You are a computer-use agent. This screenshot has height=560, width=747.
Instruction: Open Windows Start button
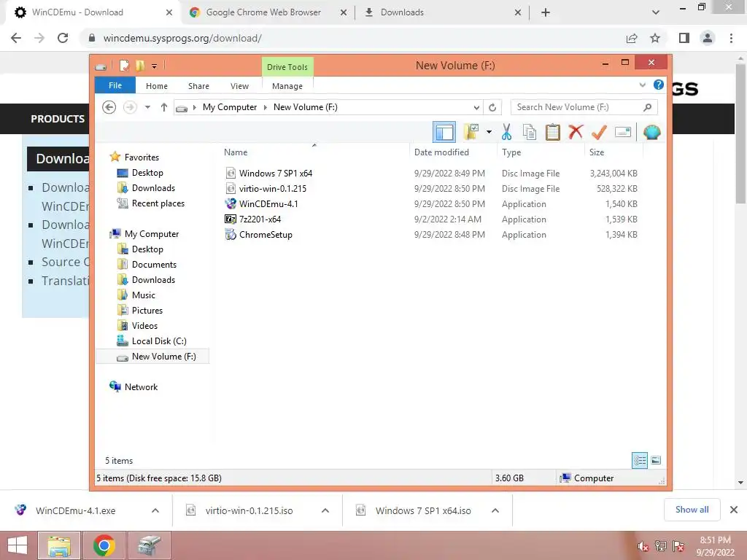pos(18,545)
